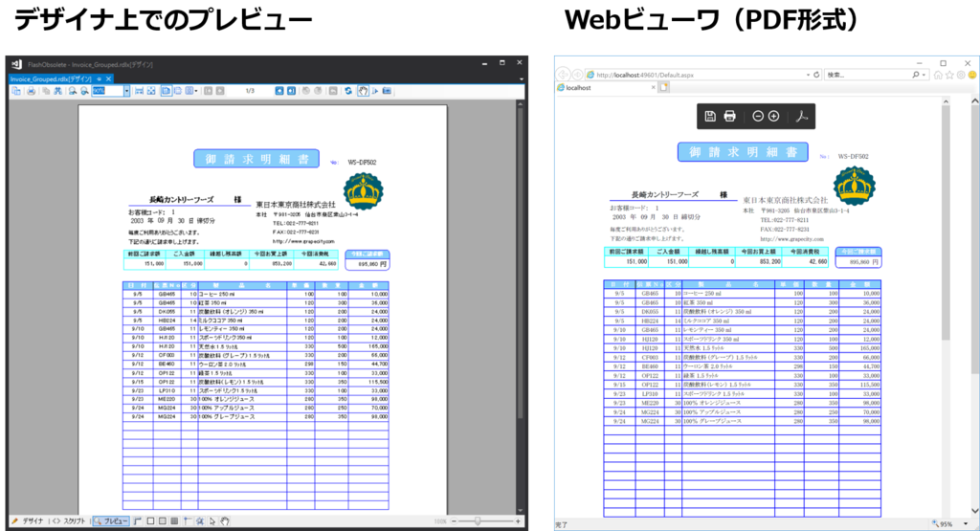Go to the last page in the preview

(x=291, y=91)
